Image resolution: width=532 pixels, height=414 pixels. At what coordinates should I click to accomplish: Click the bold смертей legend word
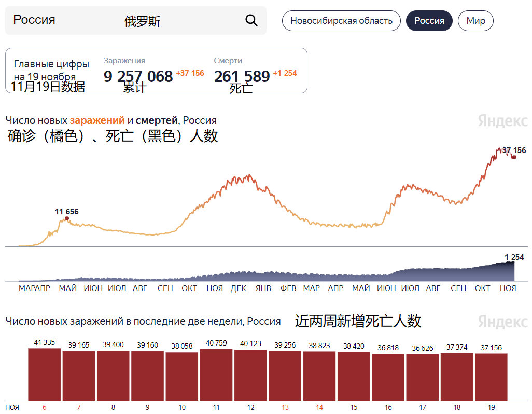157,120
